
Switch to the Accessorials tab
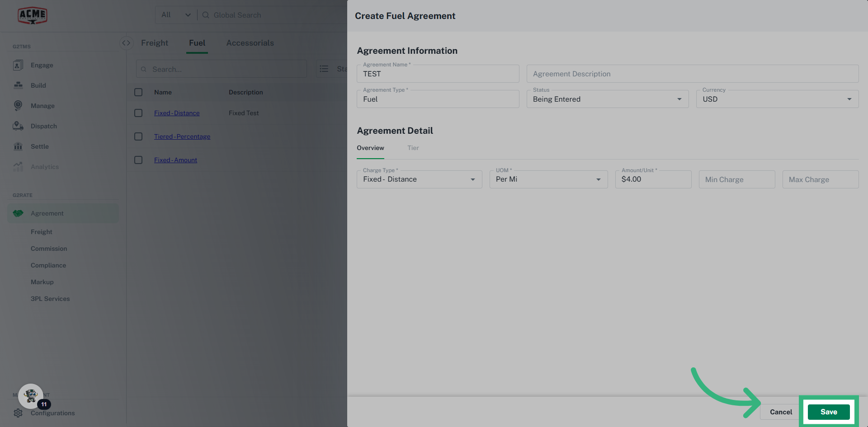tap(250, 43)
